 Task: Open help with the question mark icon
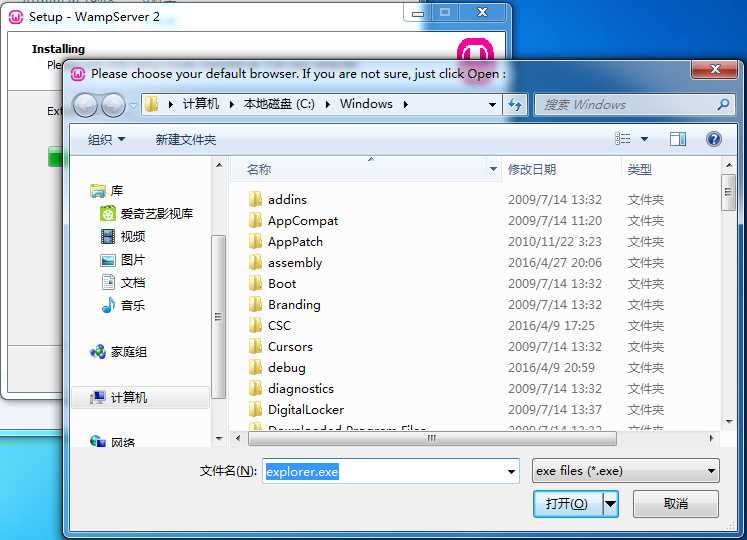(x=713, y=139)
